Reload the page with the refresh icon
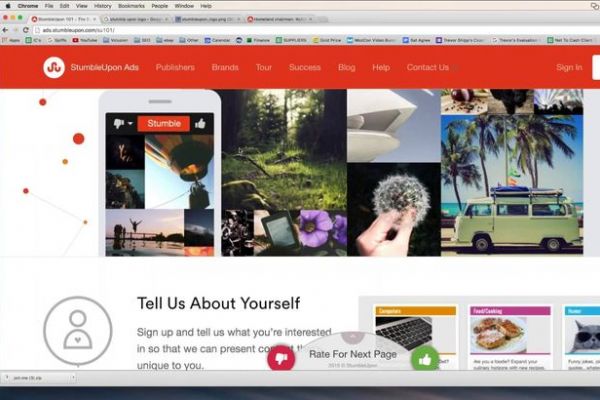This screenshot has height=400, width=600. point(26,30)
